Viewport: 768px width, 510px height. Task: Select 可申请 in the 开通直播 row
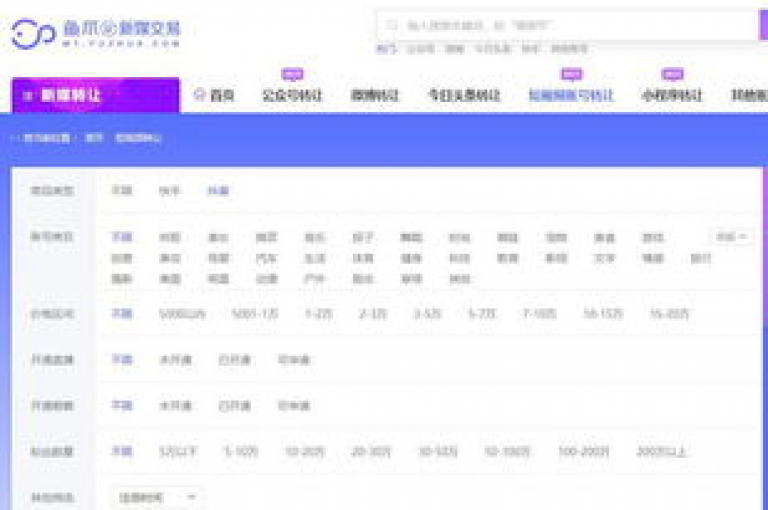[294, 360]
